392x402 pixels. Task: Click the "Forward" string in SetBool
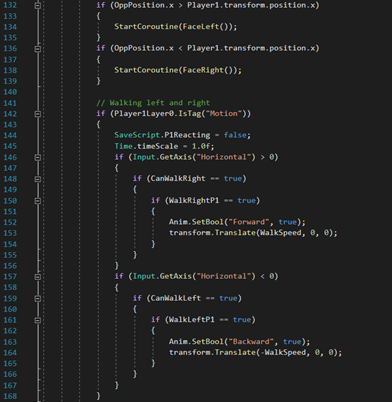(x=249, y=222)
